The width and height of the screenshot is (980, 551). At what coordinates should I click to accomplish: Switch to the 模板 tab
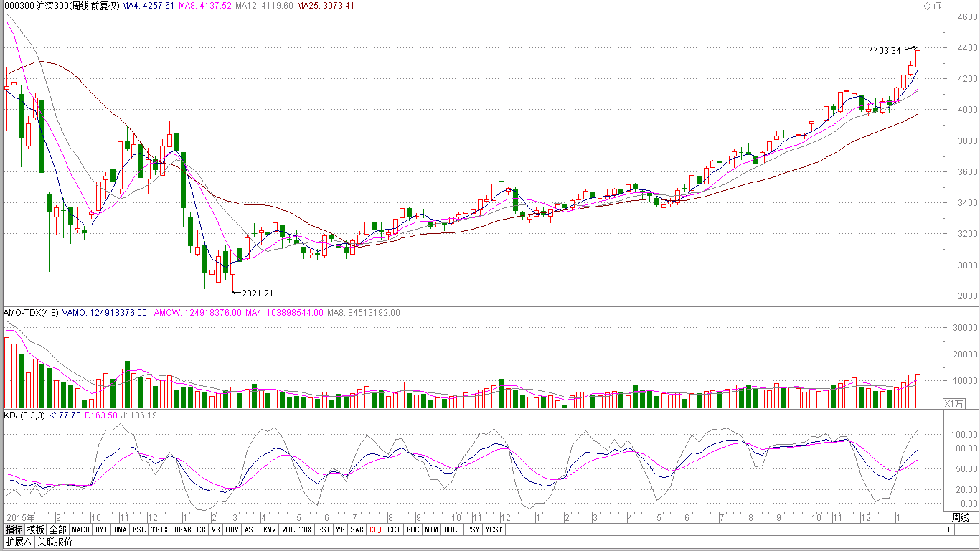(x=36, y=529)
